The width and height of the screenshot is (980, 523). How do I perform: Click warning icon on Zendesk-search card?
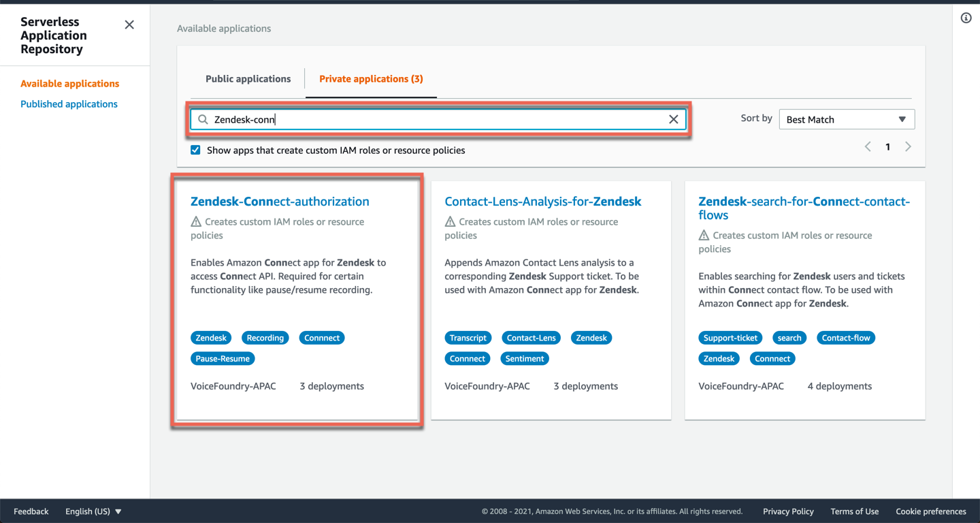[704, 236]
